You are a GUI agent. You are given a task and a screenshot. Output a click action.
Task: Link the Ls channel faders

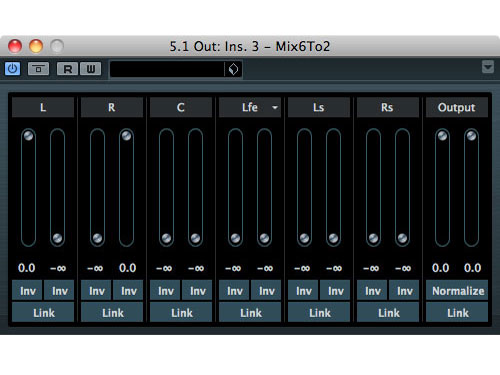(x=319, y=312)
